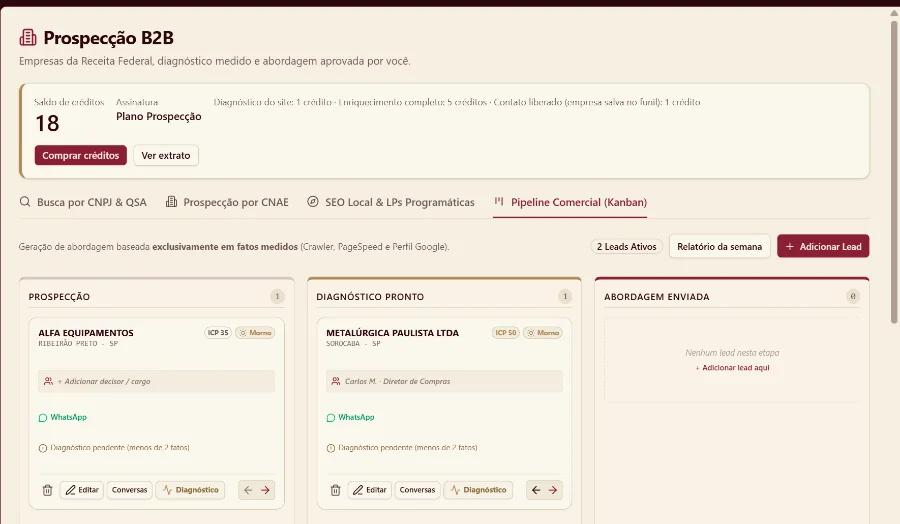Delete the Metalúrgica Paulista lead with trash icon

335,490
